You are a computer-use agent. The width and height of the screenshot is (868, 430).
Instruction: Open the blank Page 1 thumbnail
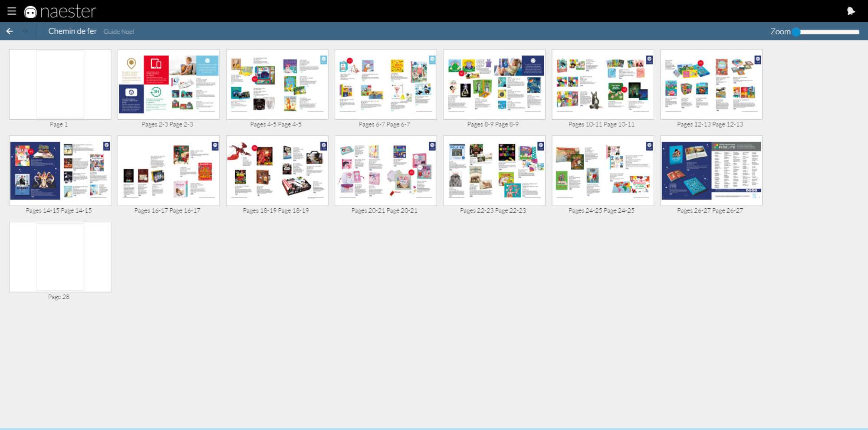point(60,84)
